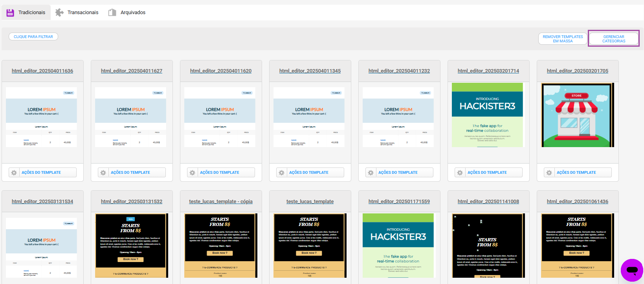Open template link html_editor_202503131534
The width and height of the screenshot is (644, 284).
[x=42, y=202]
